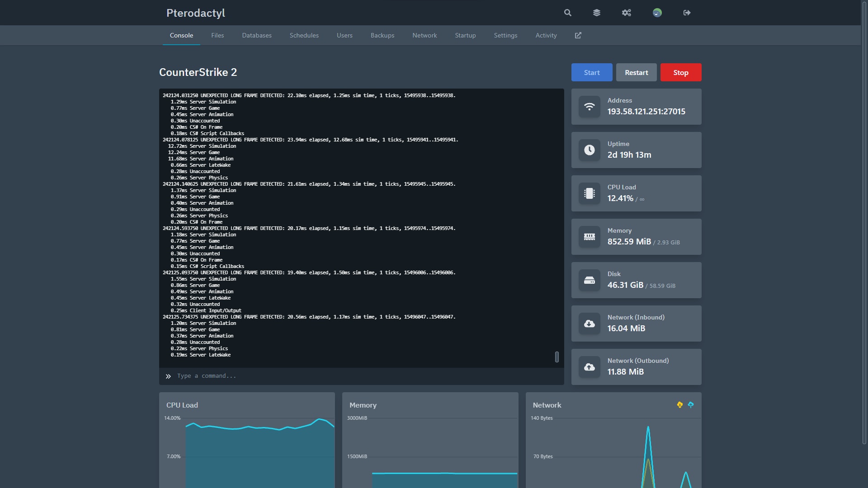Click the Network (Inbound) label
The image size is (868, 488).
(x=636, y=317)
